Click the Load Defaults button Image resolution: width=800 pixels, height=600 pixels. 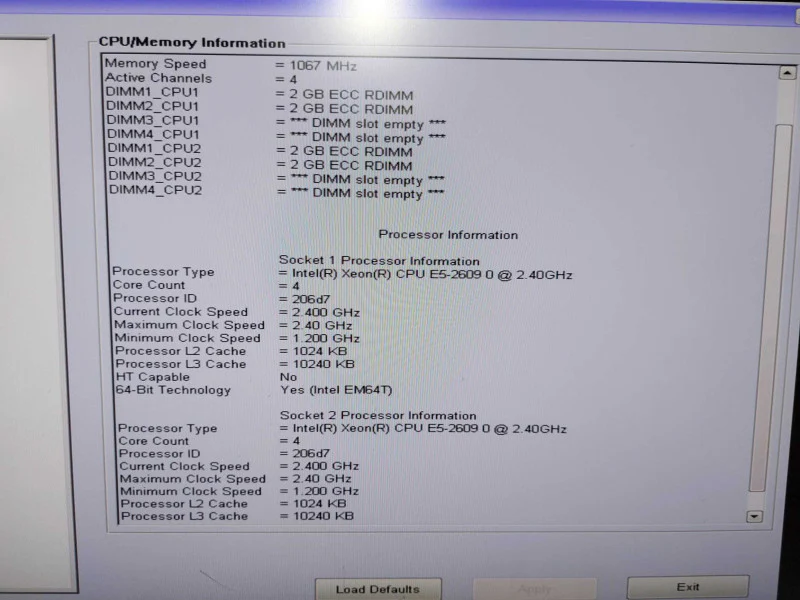point(378,589)
